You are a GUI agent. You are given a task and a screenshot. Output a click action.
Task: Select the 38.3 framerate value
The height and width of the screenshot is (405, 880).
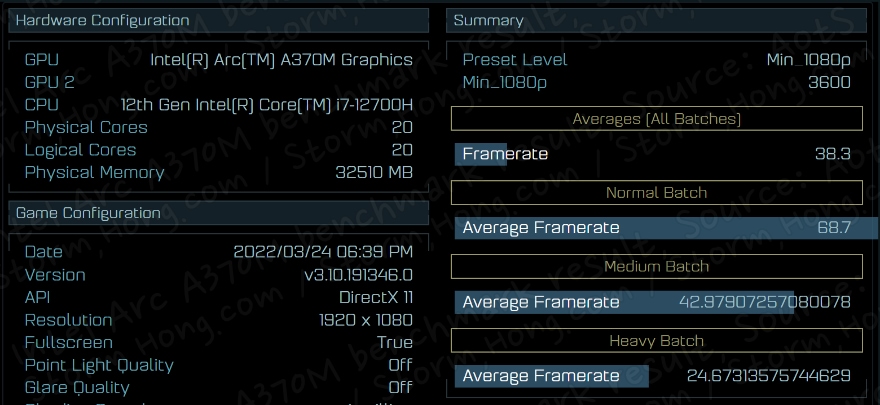tap(833, 154)
